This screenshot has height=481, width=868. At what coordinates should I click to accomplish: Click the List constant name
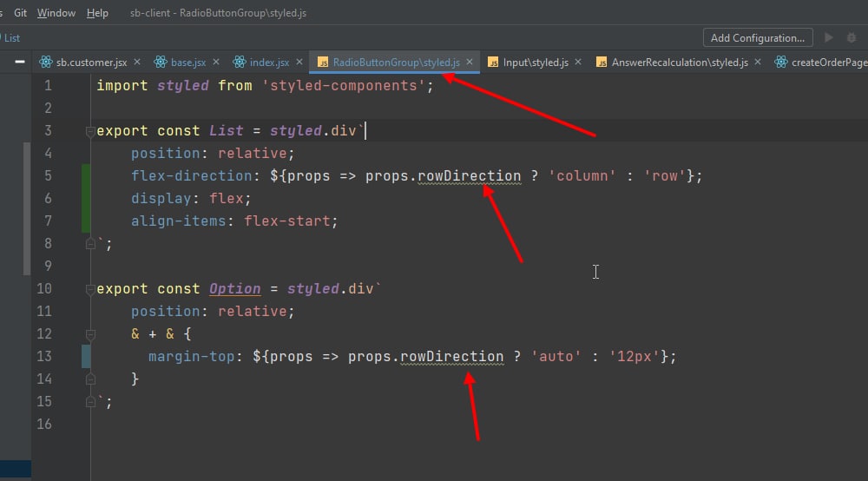pos(226,130)
